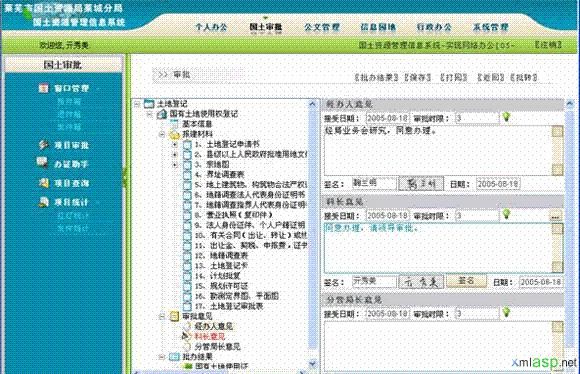The width and height of the screenshot is (580, 374).
Task: Click the house icon beside 国有土地使用权登记
Action: click(x=162, y=114)
